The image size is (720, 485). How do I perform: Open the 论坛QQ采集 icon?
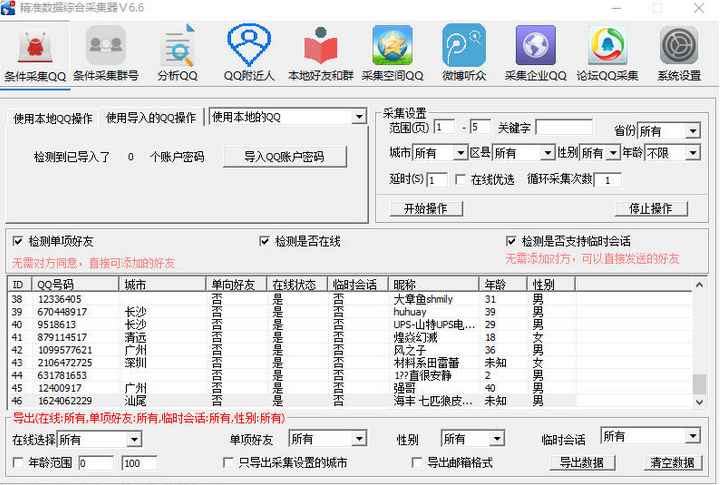608,45
